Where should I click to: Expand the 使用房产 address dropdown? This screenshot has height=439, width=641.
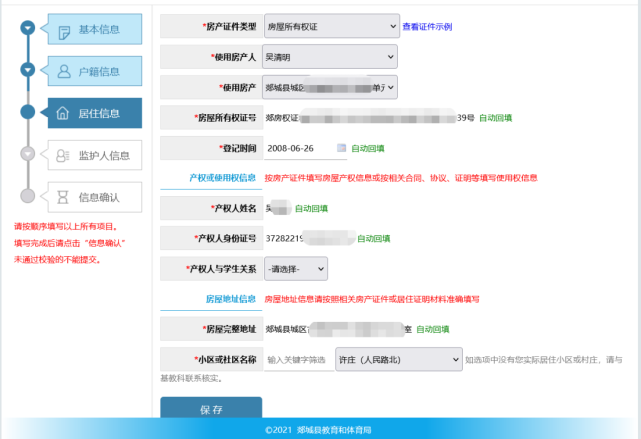coord(330,87)
